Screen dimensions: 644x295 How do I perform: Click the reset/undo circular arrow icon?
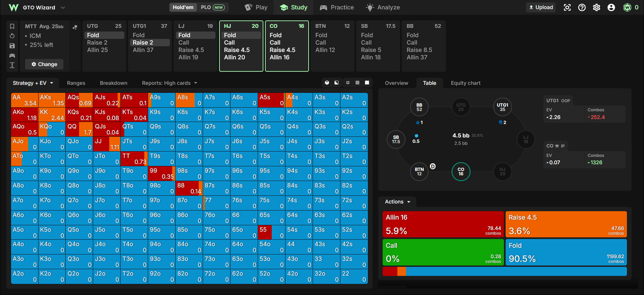tap(12, 36)
